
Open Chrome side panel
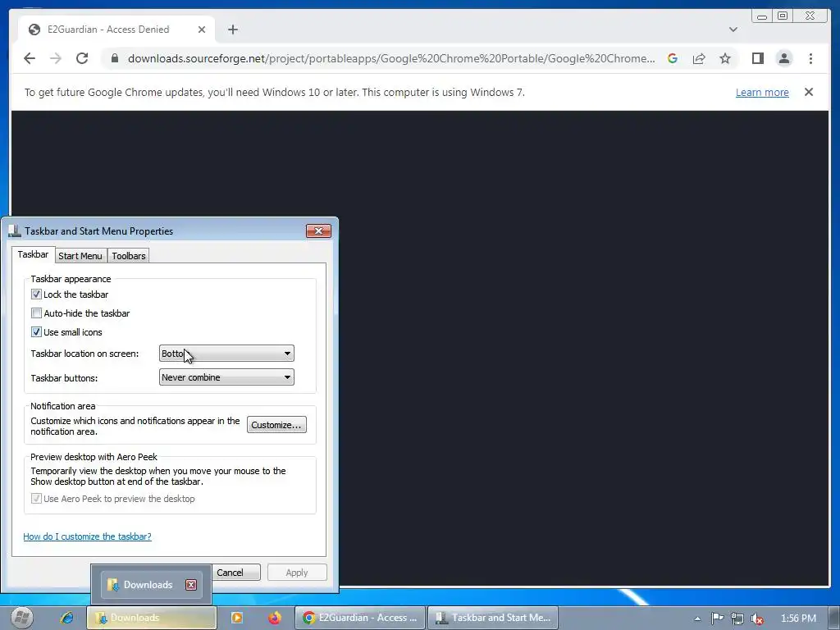[757, 58]
